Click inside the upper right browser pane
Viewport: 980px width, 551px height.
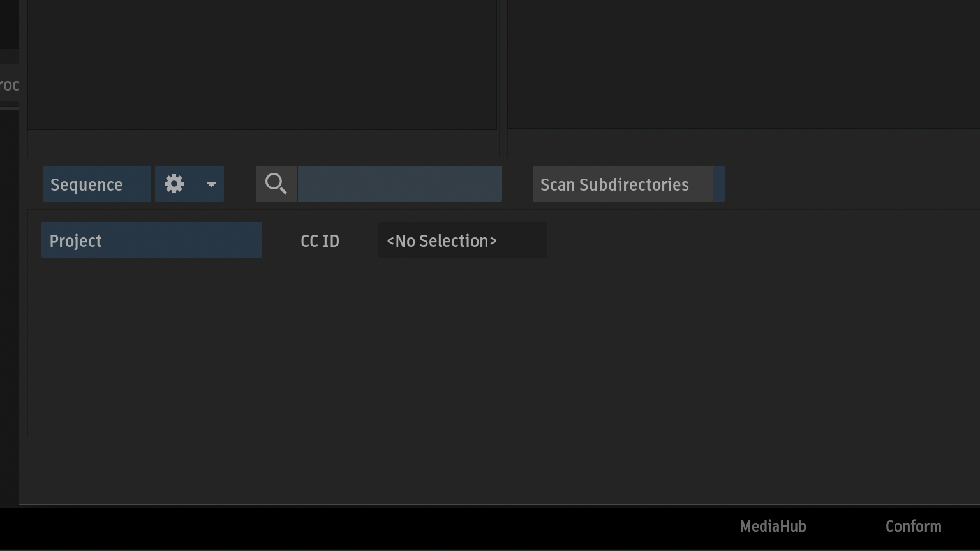(743, 64)
